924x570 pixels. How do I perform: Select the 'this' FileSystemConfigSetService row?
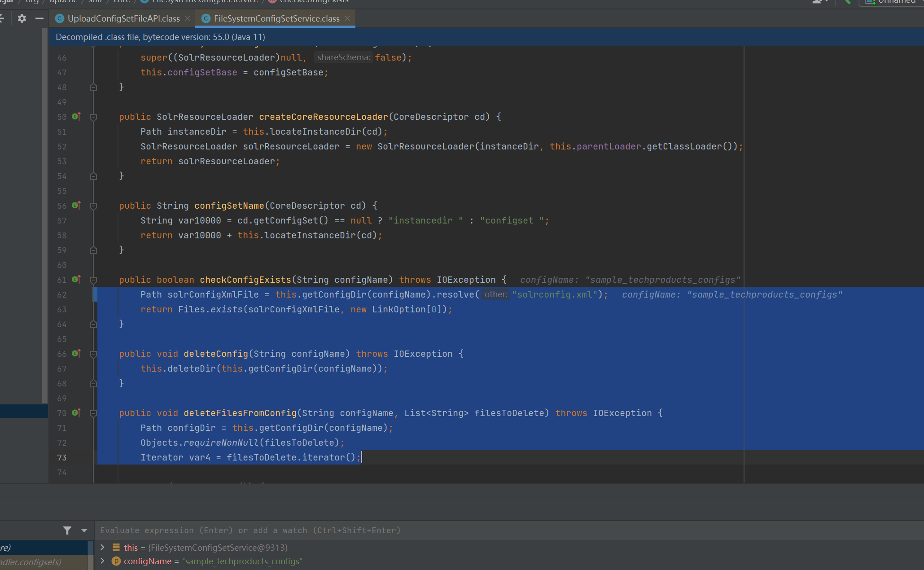click(509, 547)
